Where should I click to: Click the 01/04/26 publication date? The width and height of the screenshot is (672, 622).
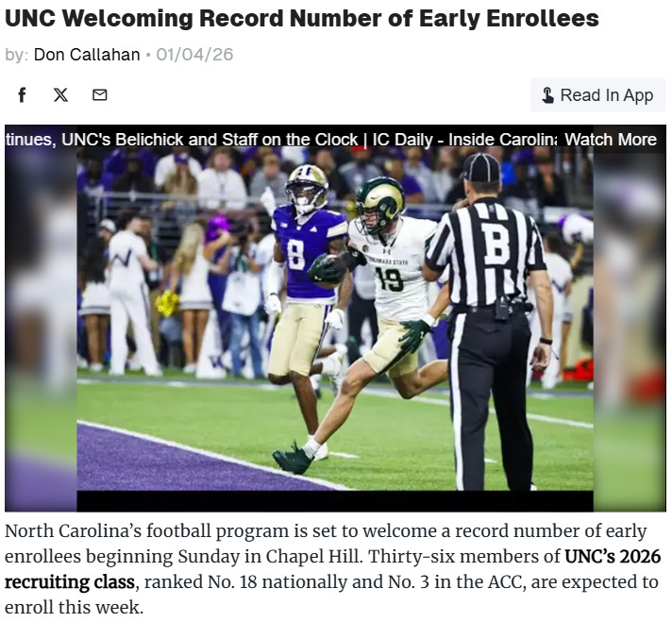click(194, 55)
